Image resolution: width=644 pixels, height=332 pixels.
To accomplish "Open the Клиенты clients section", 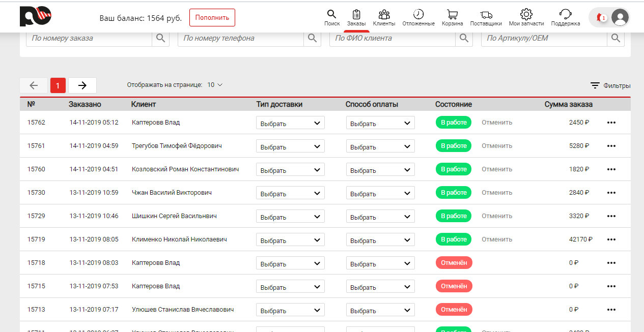I will [384, 17].
